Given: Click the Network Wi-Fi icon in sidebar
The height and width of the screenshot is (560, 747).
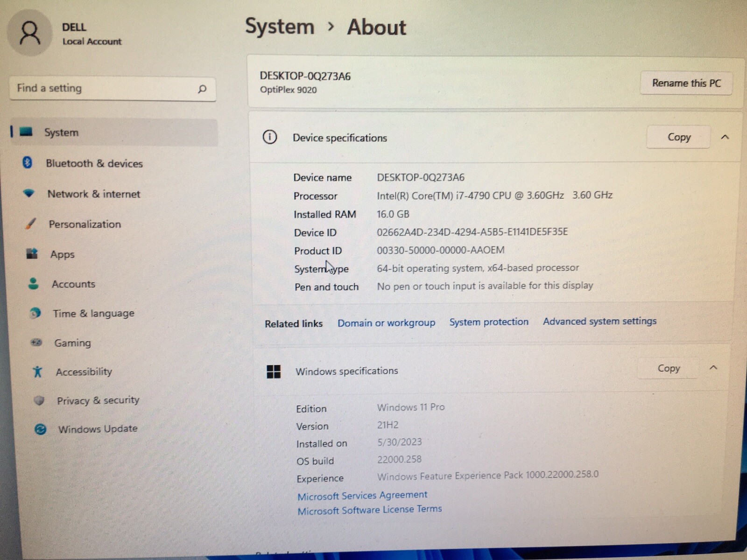Looking at the screenshot, I should tap(28, 193).
